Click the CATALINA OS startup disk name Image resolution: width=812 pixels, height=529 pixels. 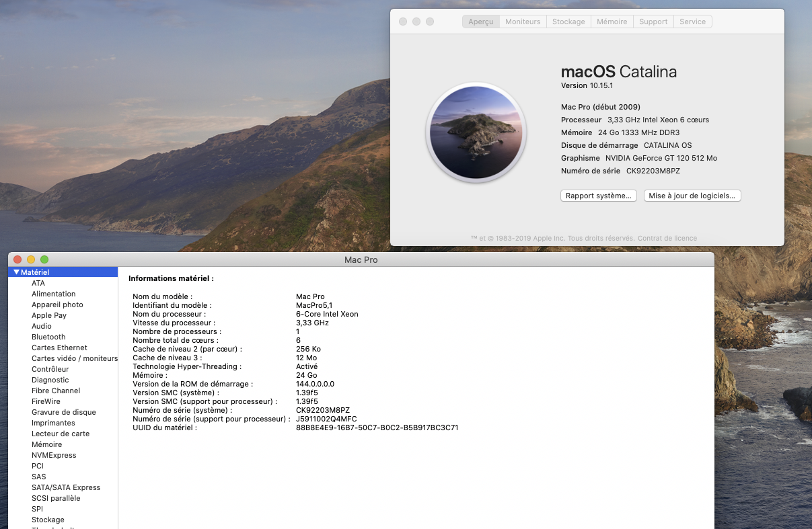click(x=667, y=145)
